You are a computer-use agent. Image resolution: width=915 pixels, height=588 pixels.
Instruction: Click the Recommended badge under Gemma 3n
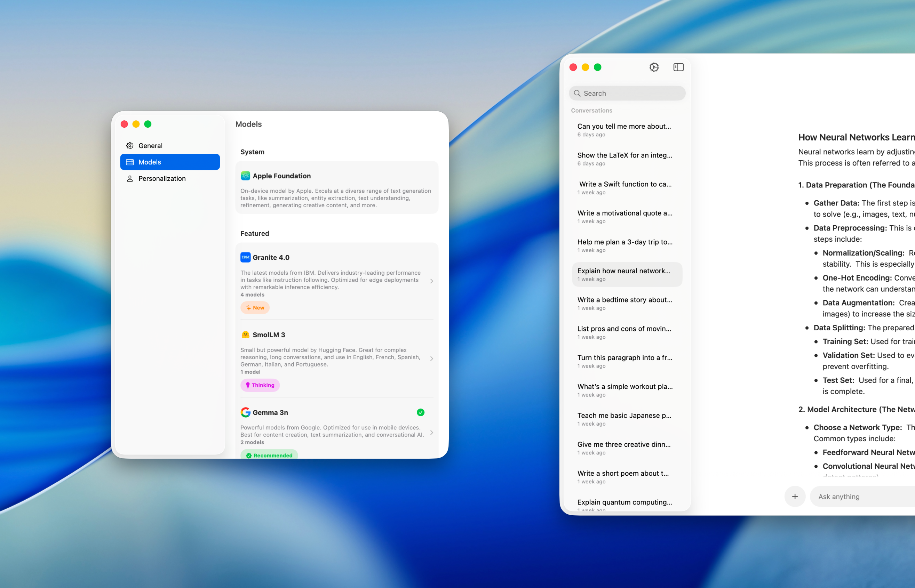pyautogui.click(x=269, y=455)
